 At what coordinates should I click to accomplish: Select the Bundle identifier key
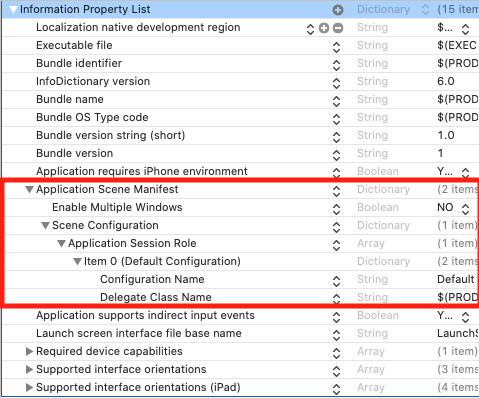79,63
